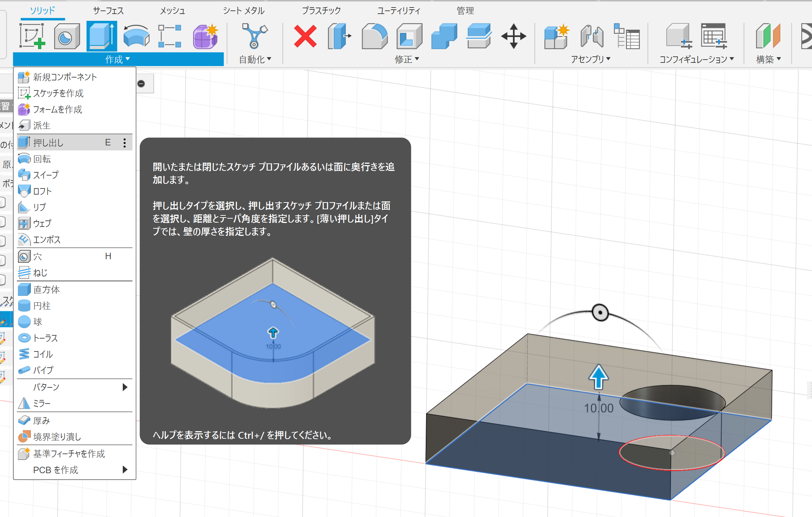
Task: Select 押し出し menu entry
Action: (75, 143)
